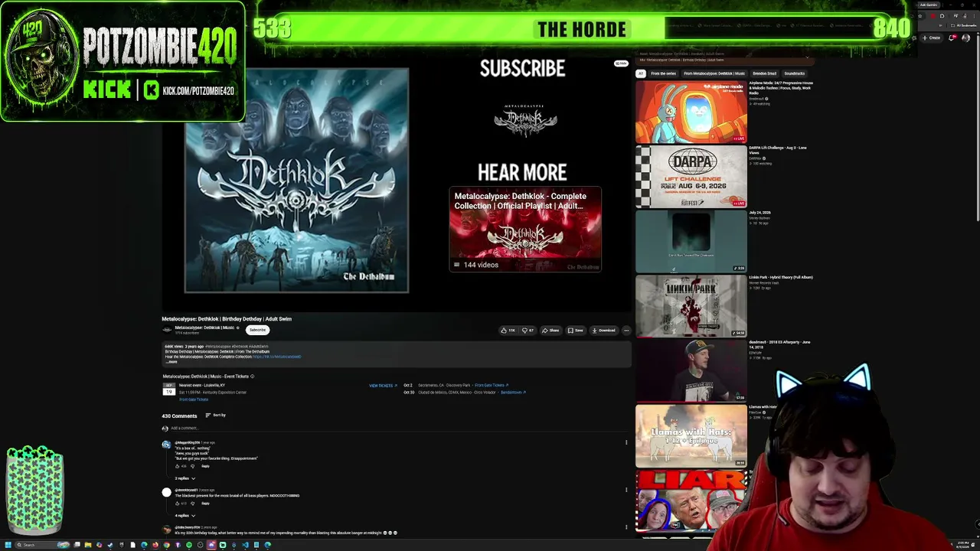Open the Sort by comments menu
The height and width of the screenshot is (551, 980).
(215, 416)
